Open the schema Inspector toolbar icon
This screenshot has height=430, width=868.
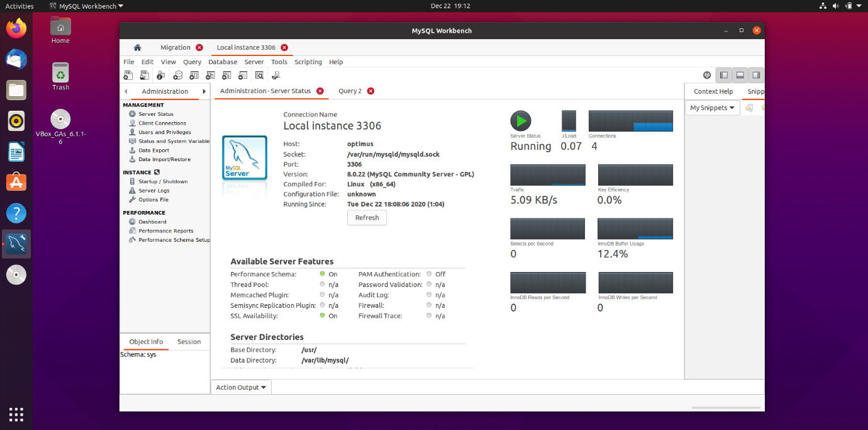click(161, 76)
